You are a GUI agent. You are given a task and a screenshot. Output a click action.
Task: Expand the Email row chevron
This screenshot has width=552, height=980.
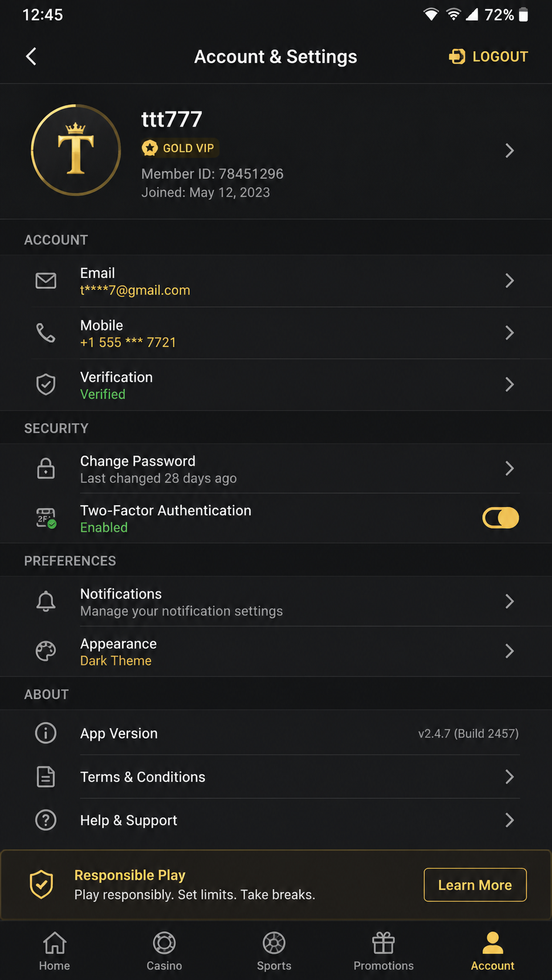coord(510,281)
